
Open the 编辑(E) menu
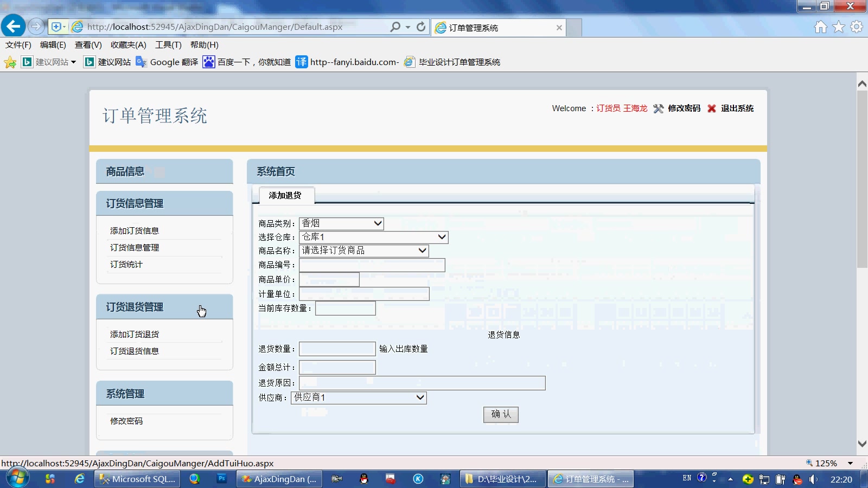[53, 45]
